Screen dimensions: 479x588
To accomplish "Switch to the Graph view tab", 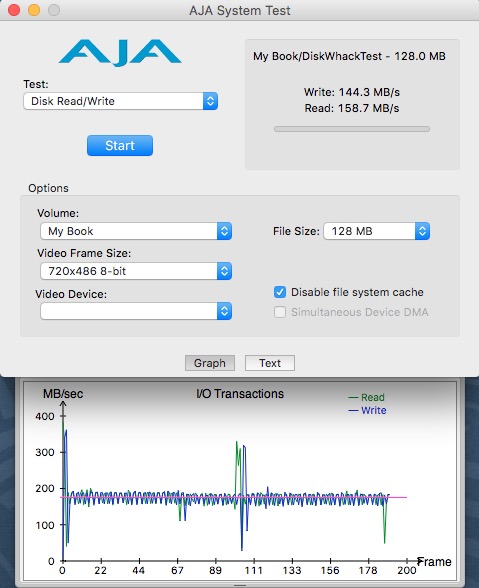I will (x=210, y=363).
